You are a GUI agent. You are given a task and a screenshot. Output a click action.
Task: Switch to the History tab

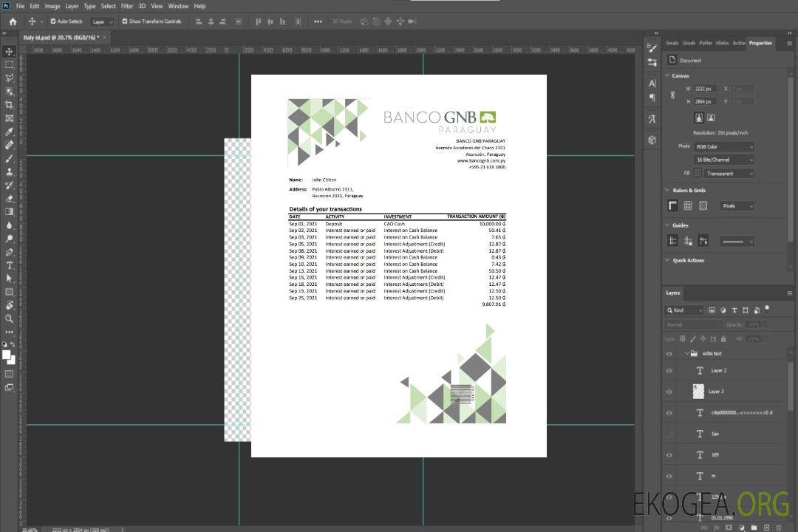[x=722, y=43]
